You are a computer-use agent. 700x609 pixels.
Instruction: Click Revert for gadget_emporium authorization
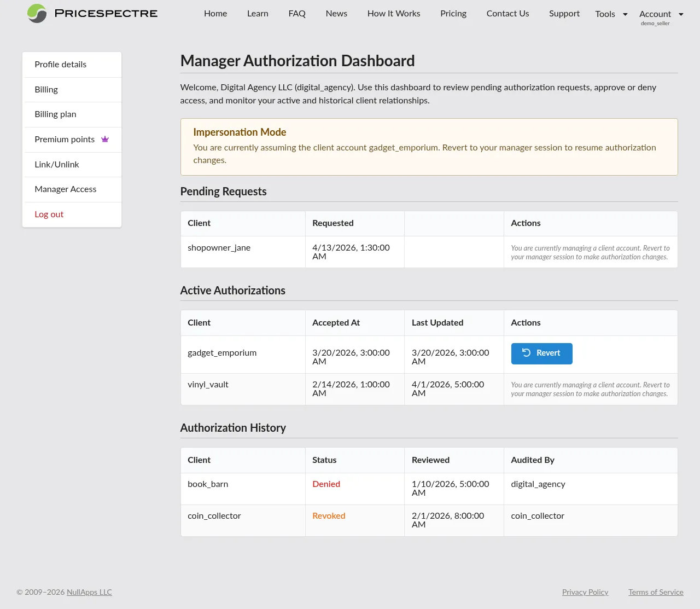point(541,353)
